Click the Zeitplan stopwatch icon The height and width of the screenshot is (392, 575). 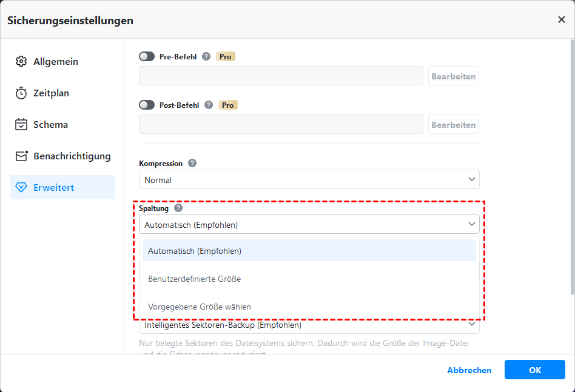coord(21,93)
